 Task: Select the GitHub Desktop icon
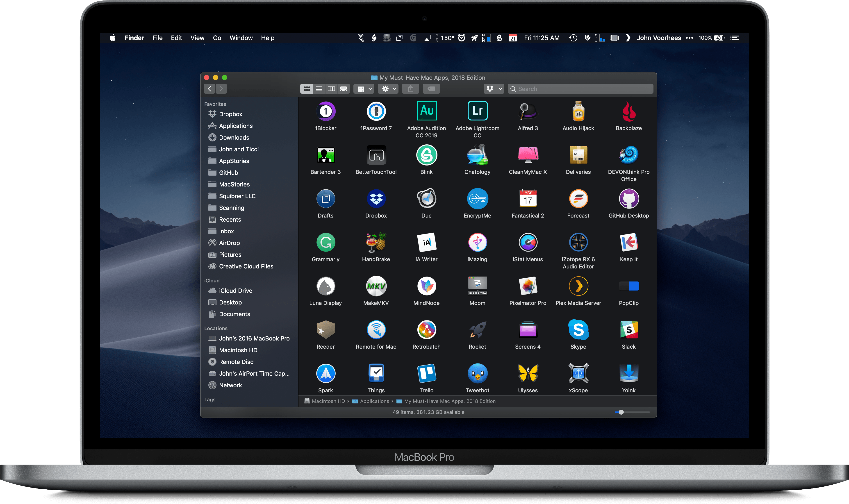click(629, 199)
